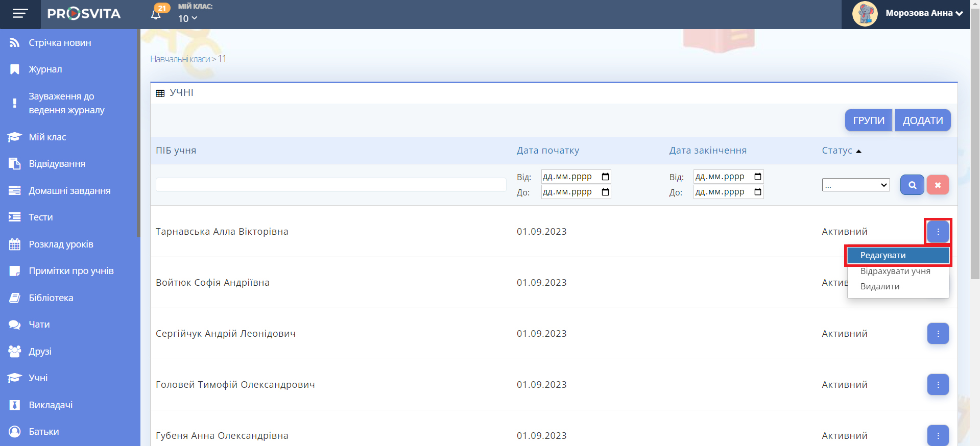Click the ГРУПИ button
980x446 pixels.
868,120
